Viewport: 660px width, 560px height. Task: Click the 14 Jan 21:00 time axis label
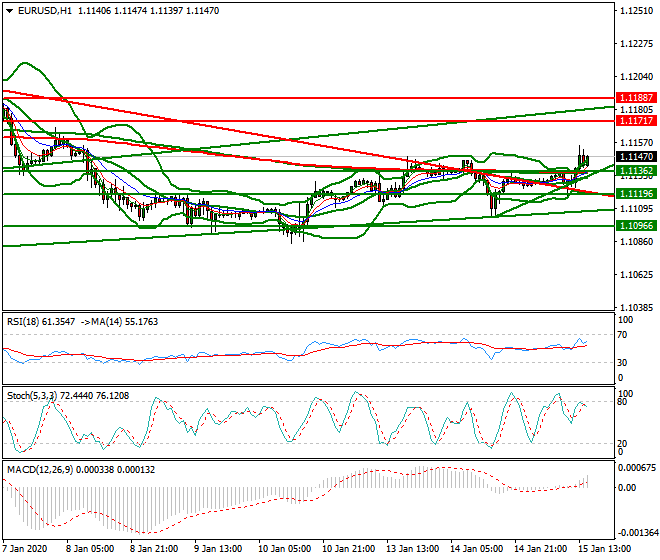click(541, 549)
